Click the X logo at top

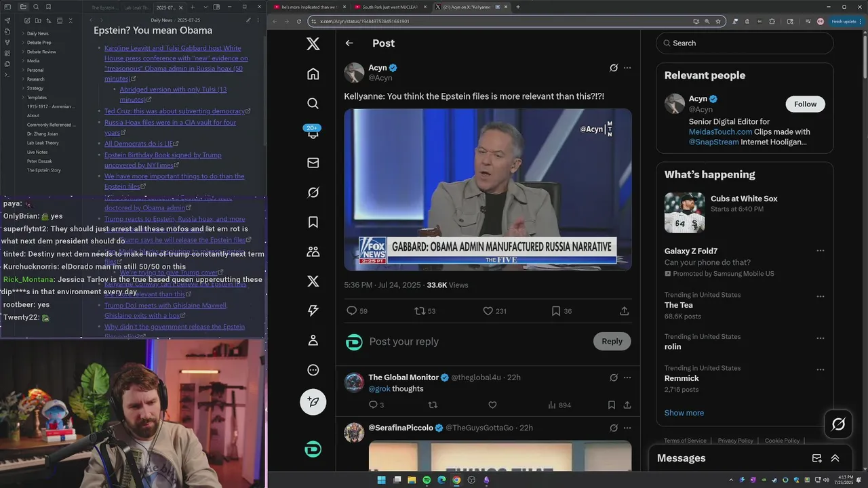tap(313, 44)
